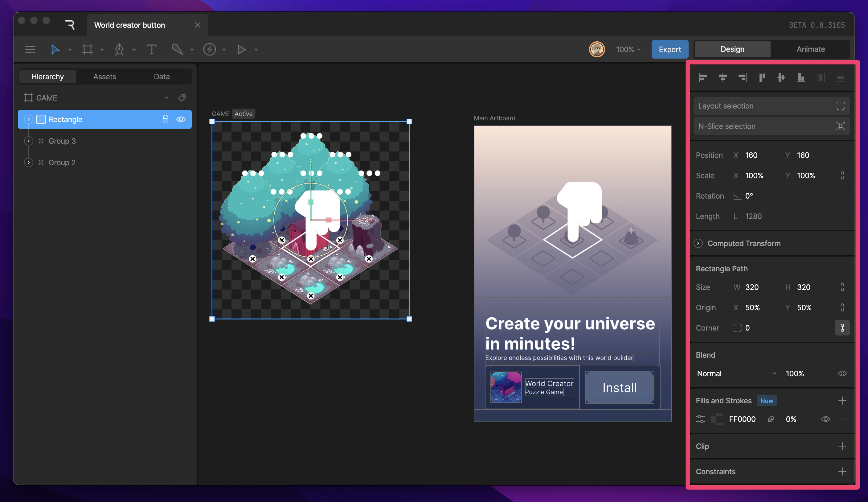Click the Events lightning bolt icon

[209, 49]
